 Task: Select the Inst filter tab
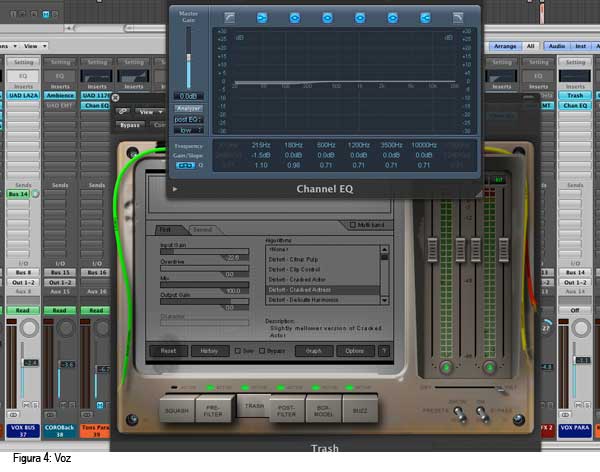(580, 46)
